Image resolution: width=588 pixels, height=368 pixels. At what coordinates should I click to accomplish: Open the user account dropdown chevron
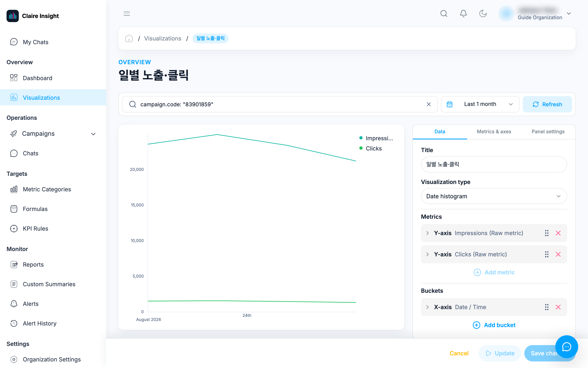pyautogui.click(x=569, y=13)
